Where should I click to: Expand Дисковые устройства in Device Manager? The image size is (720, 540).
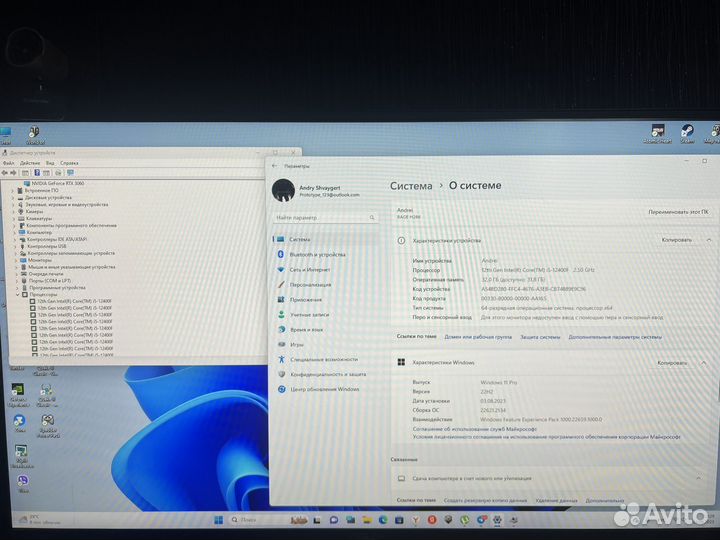tap(13, 197)
